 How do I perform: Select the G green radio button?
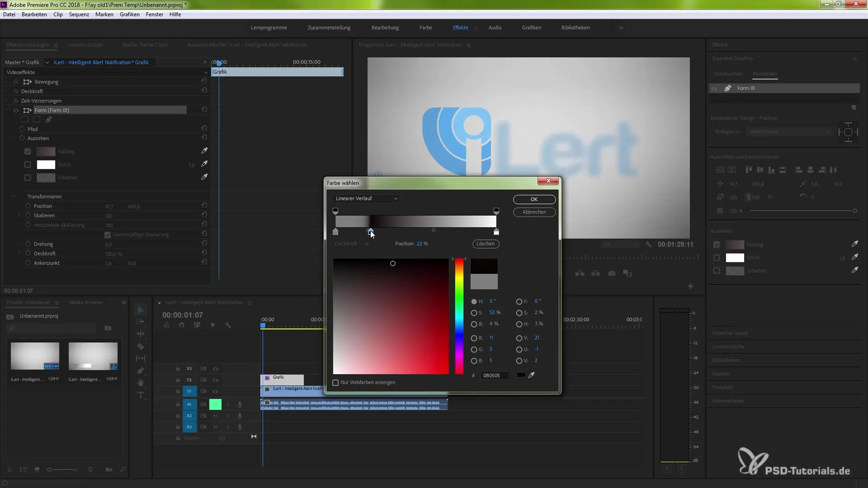(474, 349)
